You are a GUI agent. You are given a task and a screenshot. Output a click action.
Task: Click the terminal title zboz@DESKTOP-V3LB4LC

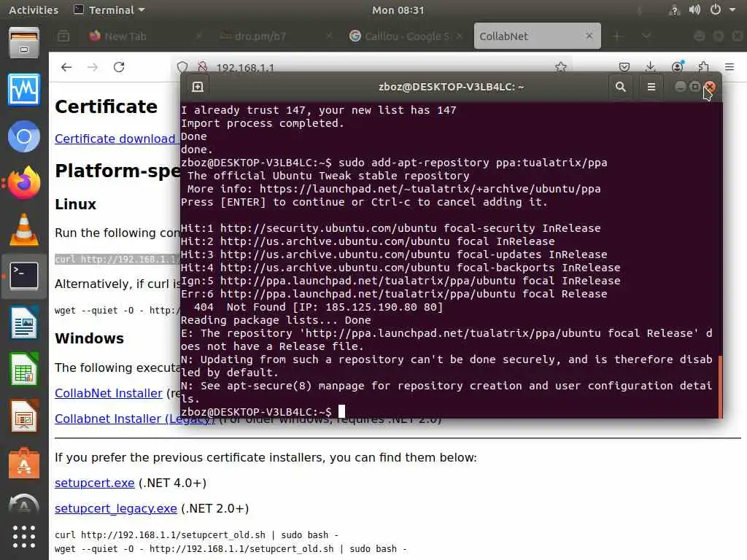click(451, 87)
